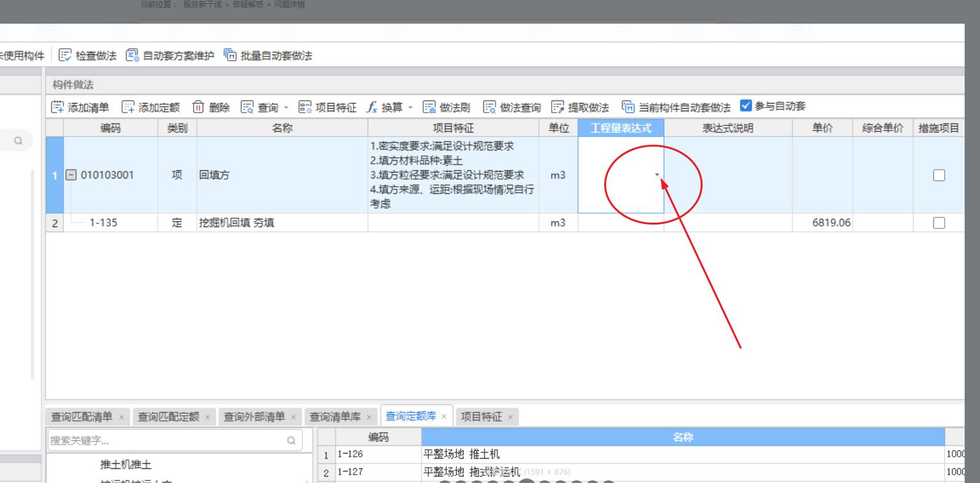
Task: Open 做法查询
Action: pos(511,107)
